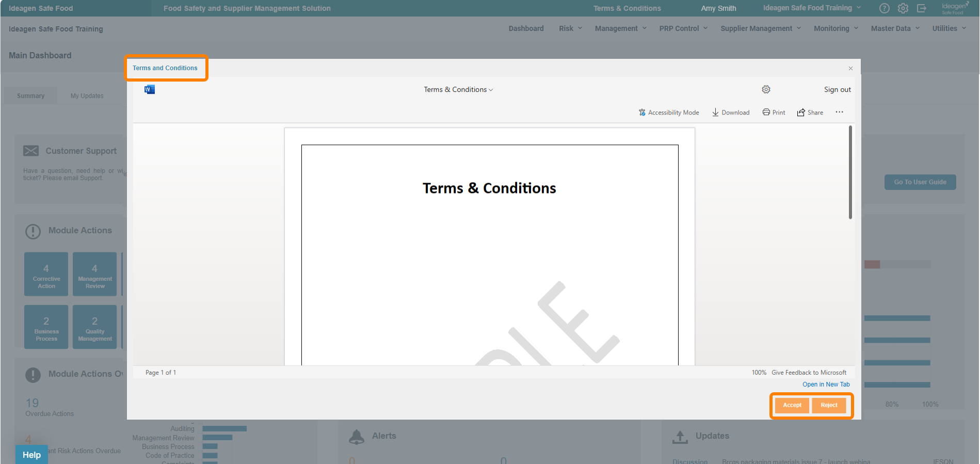Switch to the My Updates tab
This screenshot has height=464, width=980.
point(87,96)
